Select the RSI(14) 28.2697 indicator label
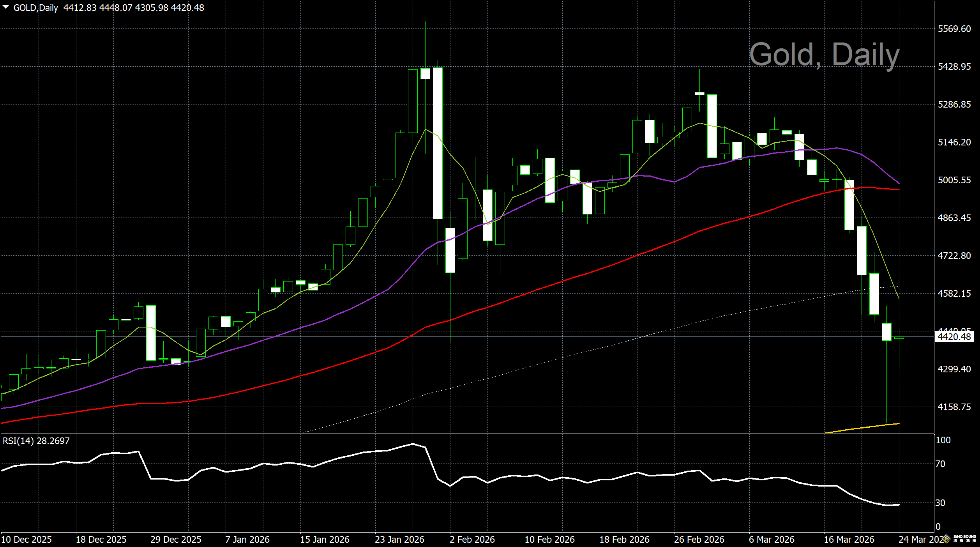The image size is (980, 547). click(36, 441)
